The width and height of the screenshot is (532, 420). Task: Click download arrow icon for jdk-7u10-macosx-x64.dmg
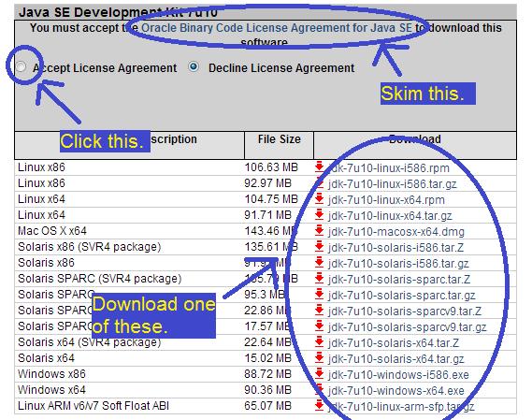pyautogui.click(x=319, y=231)
